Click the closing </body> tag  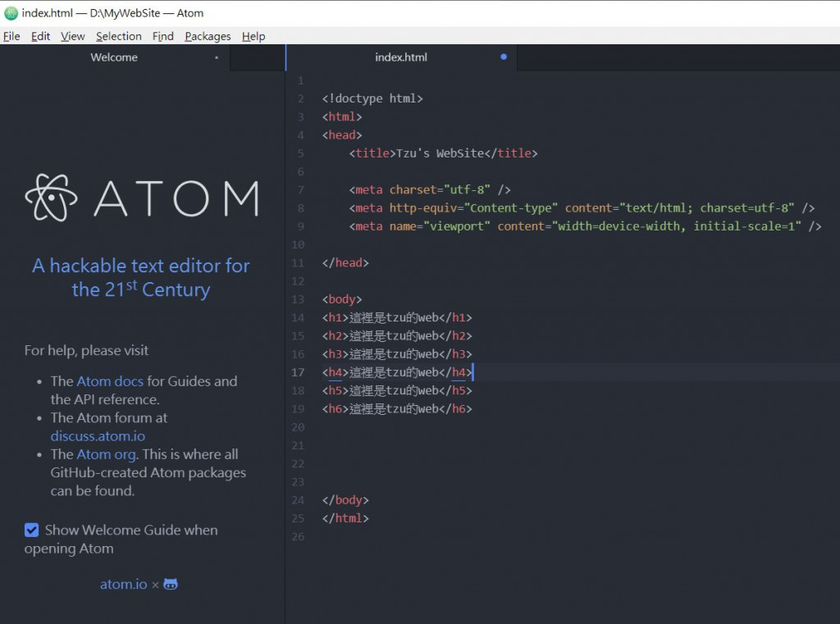[x=345, y=500]
